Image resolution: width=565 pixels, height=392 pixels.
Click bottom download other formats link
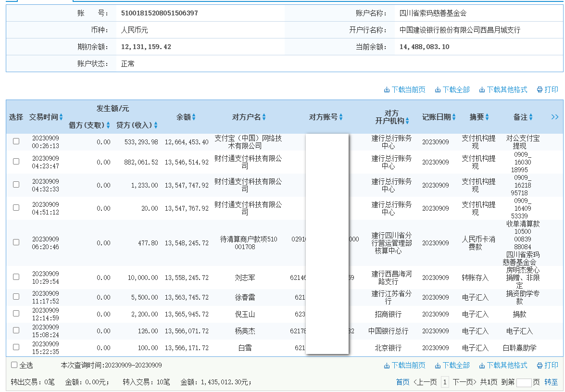pos(503,366)
